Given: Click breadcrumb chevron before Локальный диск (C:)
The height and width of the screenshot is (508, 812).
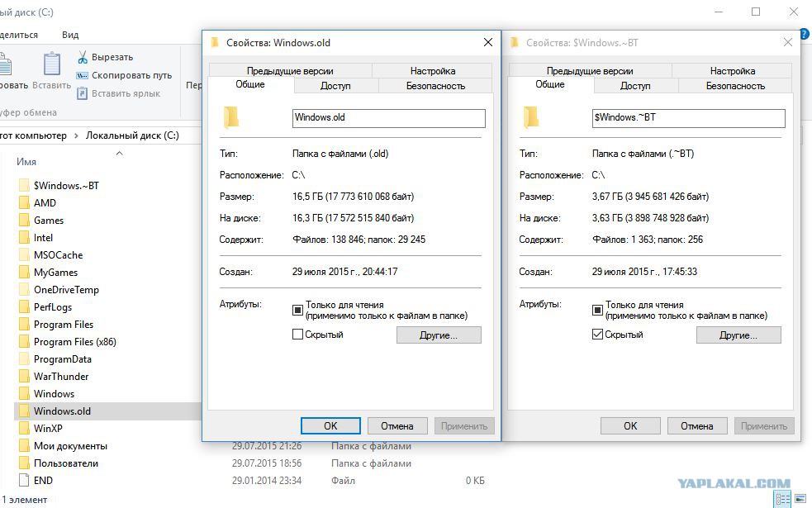Looking at the screenshot, I should (76, 135).
